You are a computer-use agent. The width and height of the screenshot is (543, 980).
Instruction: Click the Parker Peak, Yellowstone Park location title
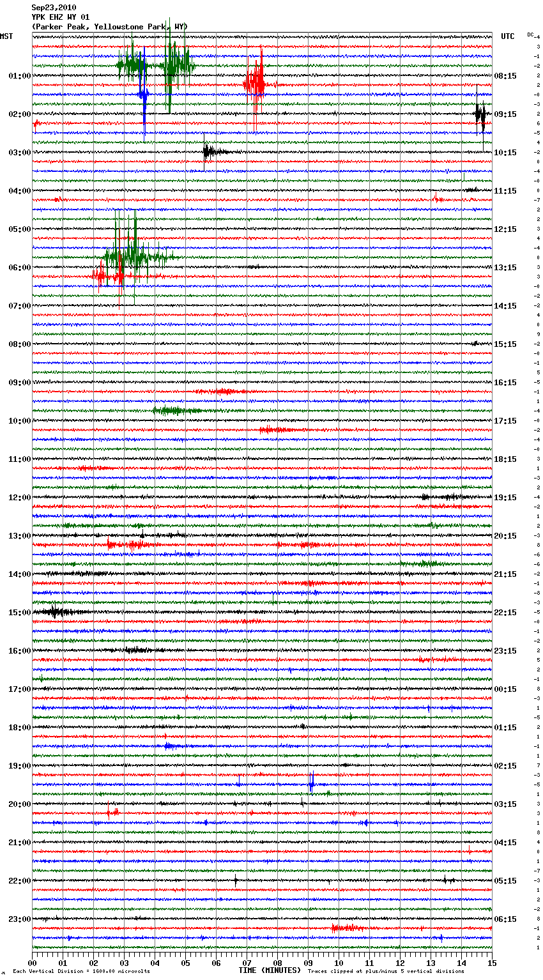tap(109, 27)
